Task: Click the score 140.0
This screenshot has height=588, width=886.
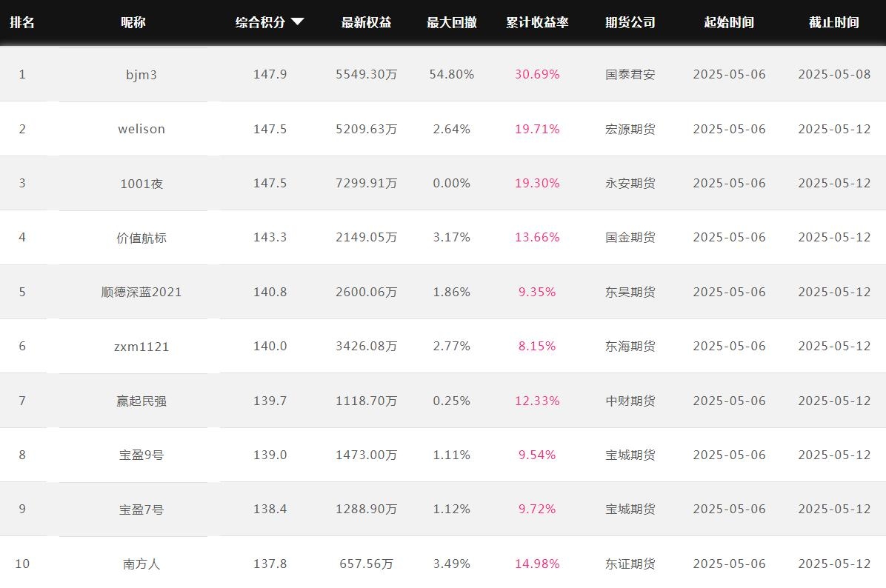Action: tap(270, 347)
